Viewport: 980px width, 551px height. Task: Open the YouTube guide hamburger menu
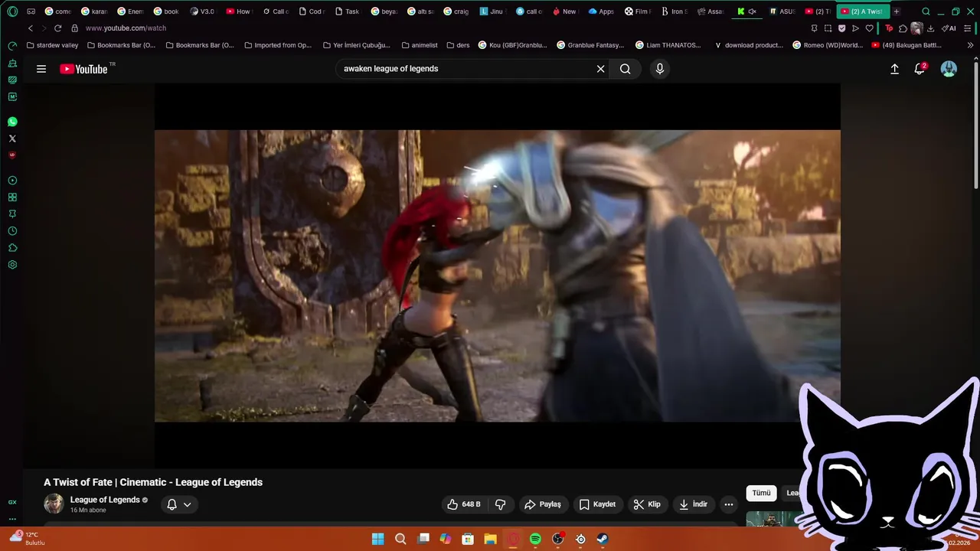click(41, 69)
